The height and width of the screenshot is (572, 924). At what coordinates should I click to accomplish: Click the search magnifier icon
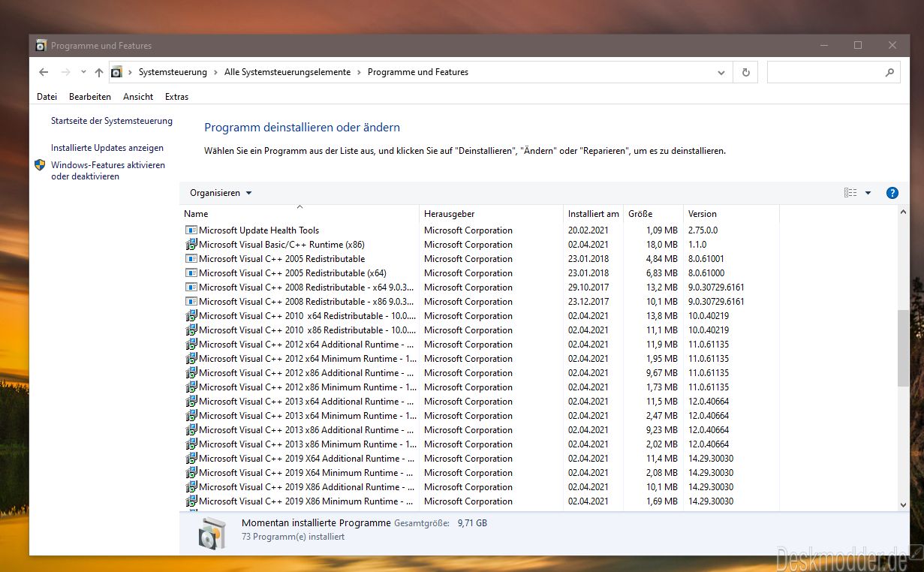pyautogui.click(x=889, y=73)
